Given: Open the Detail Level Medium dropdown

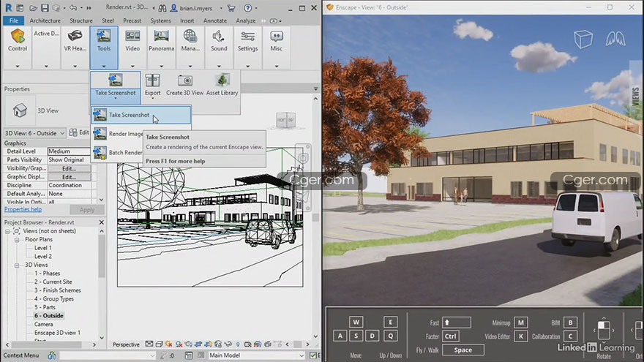Looking at the screenshot, I should [x=69, y=151].
